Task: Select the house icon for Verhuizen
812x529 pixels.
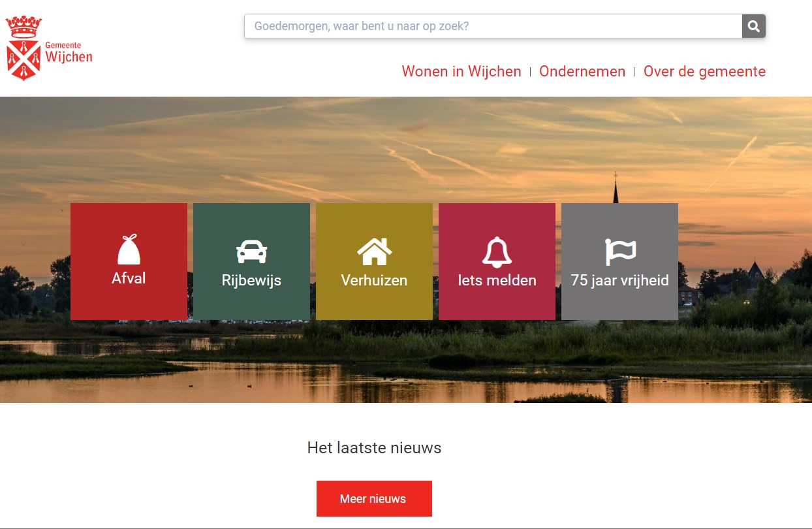Action: 374,251
